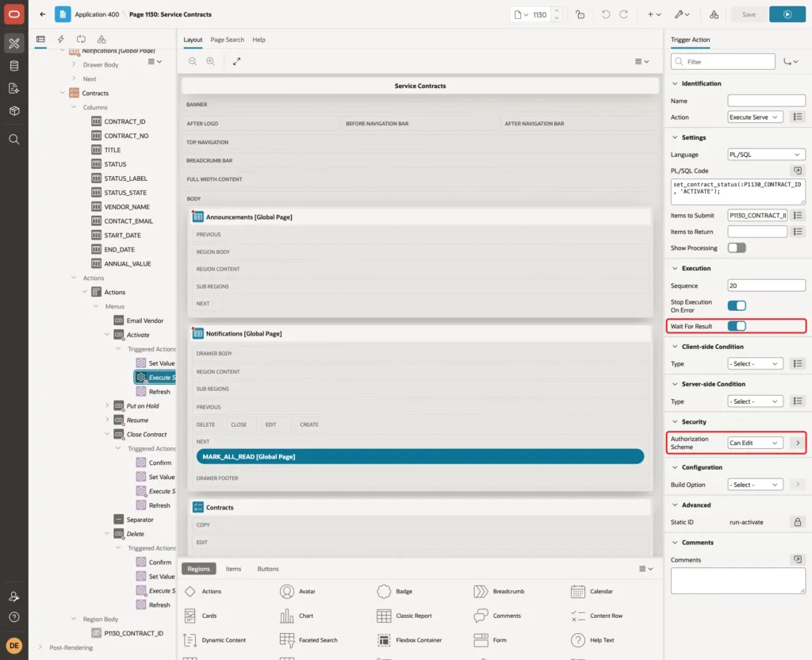Click the zoom out magnifier in Layout
Screen dimensions: 812x660
click(x=193, y=61)
